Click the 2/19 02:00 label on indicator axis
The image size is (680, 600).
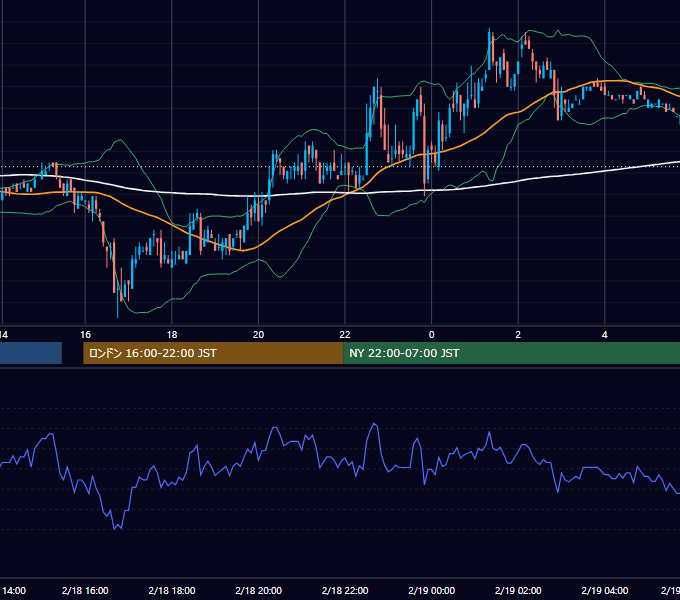518,591
